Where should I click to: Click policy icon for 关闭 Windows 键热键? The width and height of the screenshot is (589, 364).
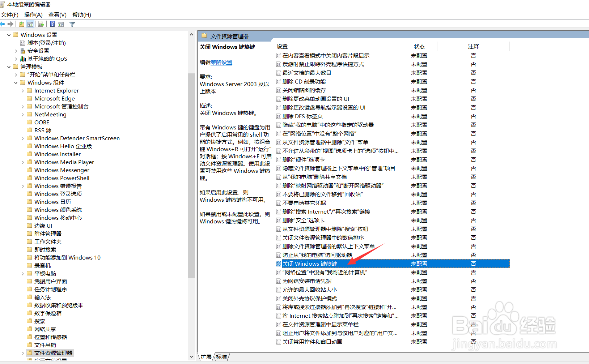point(279,264)
